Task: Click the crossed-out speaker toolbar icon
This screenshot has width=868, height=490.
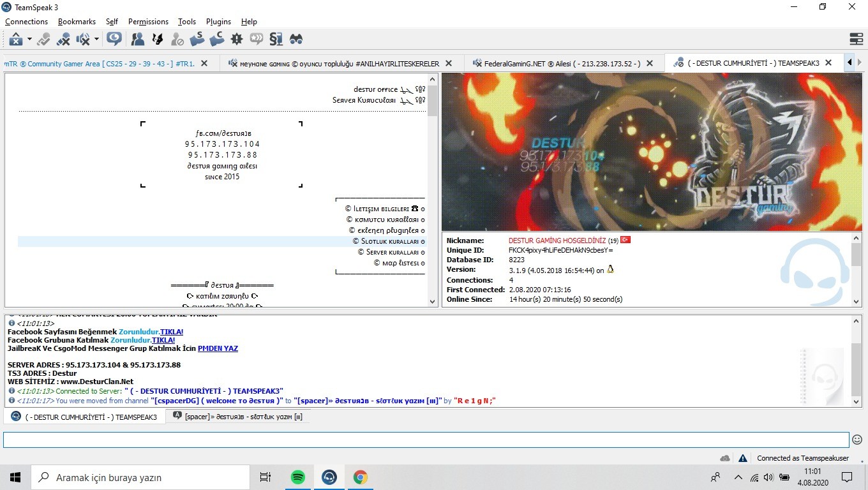Action: [x=83, y=39]
